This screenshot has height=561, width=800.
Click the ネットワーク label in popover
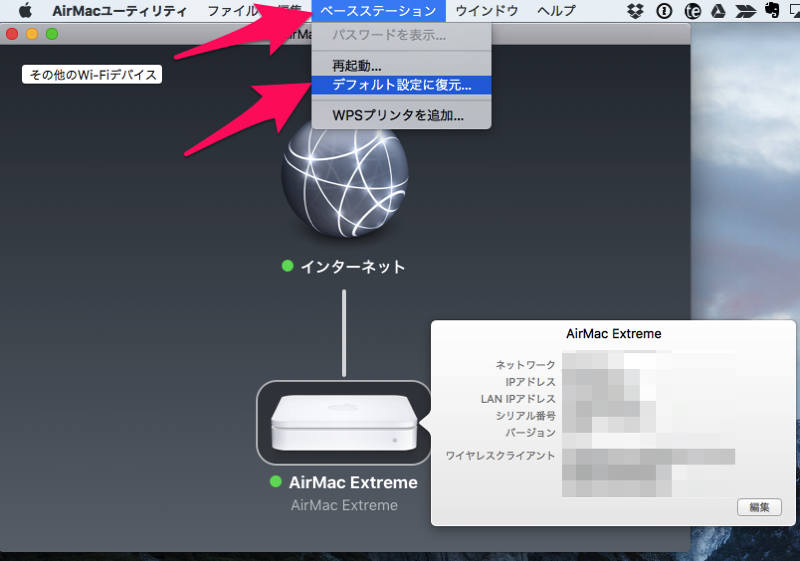click(x=525, y=365)
